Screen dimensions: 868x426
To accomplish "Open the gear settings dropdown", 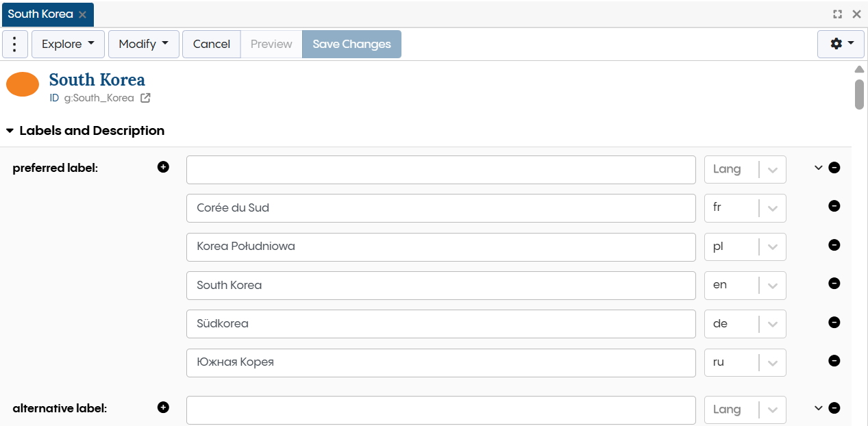I will 841,44.
